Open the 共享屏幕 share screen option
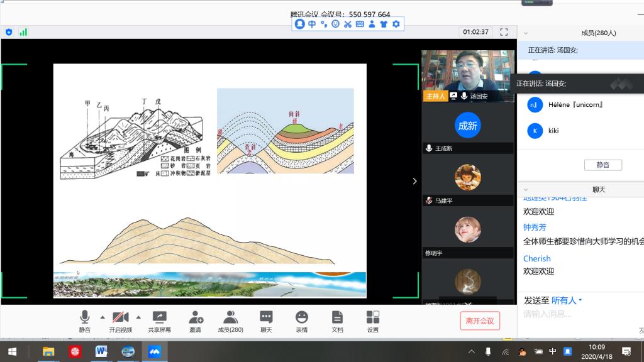644x362 pixels. coord(159,317)
